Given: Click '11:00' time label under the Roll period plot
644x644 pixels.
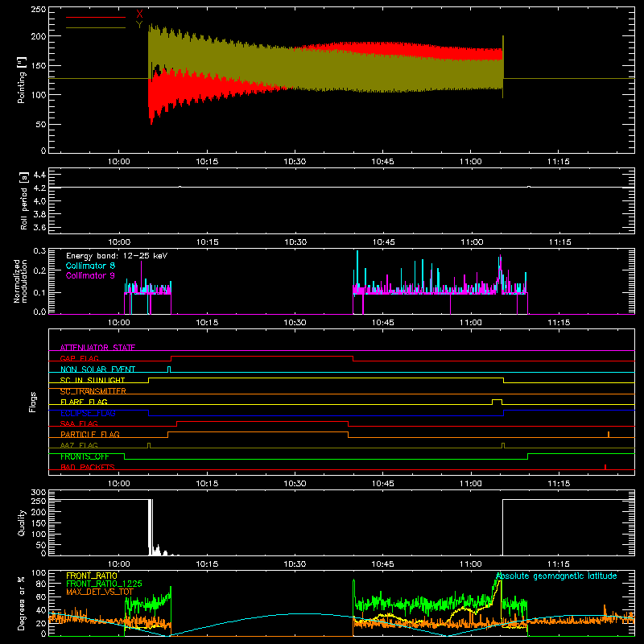Looking at the screenshot, I should click(472, 242).
